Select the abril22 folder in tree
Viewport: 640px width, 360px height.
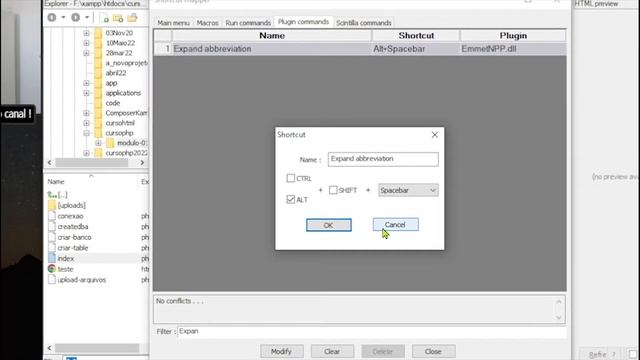pyautogui.click(x=116, y=73)
